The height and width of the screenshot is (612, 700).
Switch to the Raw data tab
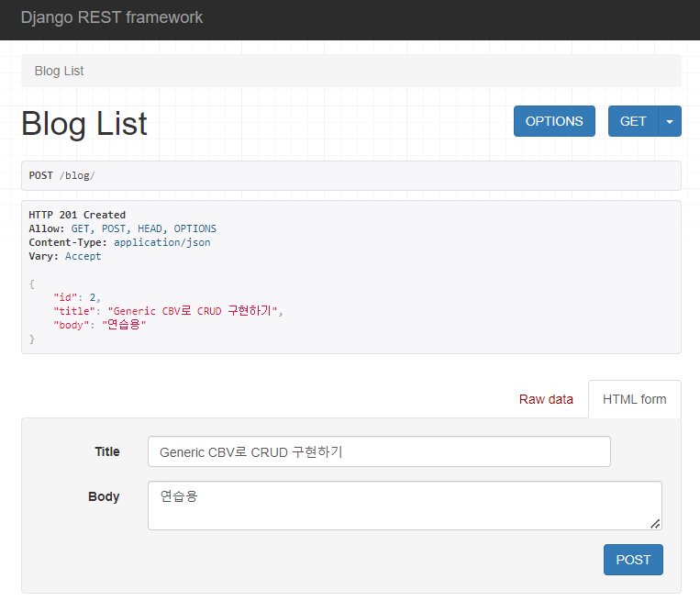pyautogui.click(x=546, y=399)
